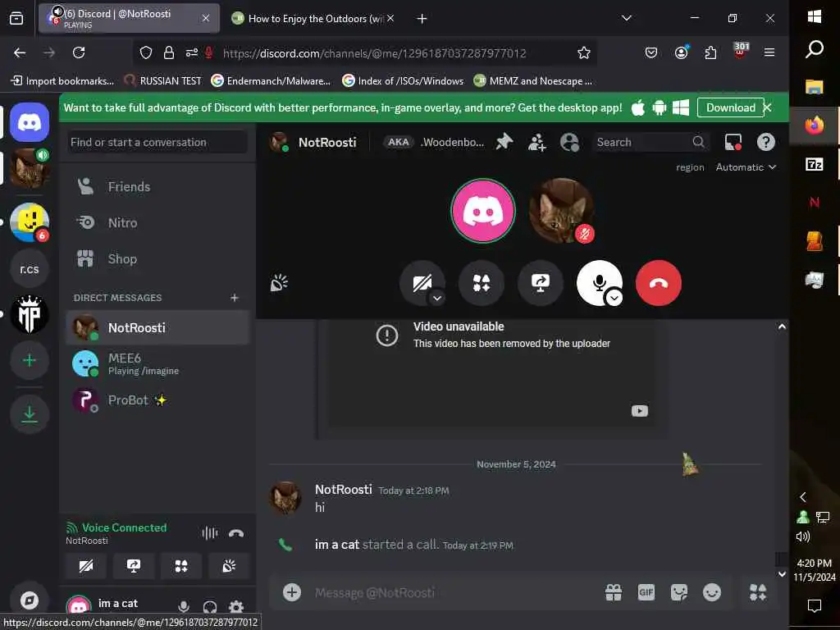Open ProBot direct message
The image size is (840, 630).
(x=157, y=400)
